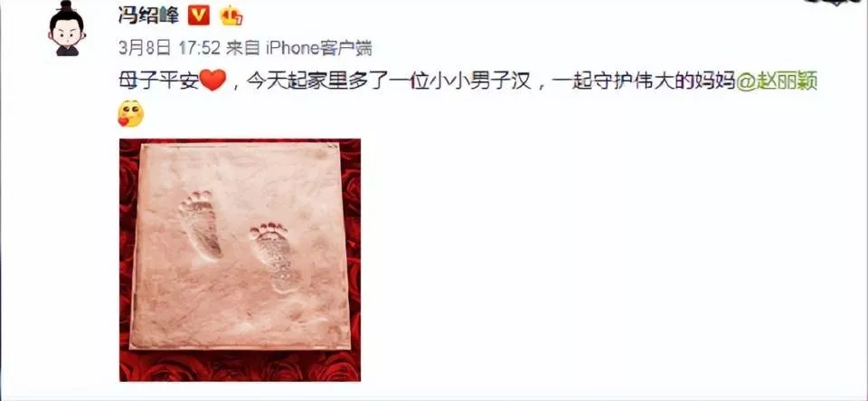Open 冯绍峰 username profile link
This screenshot has width=868, height=401.
[149, 16]
